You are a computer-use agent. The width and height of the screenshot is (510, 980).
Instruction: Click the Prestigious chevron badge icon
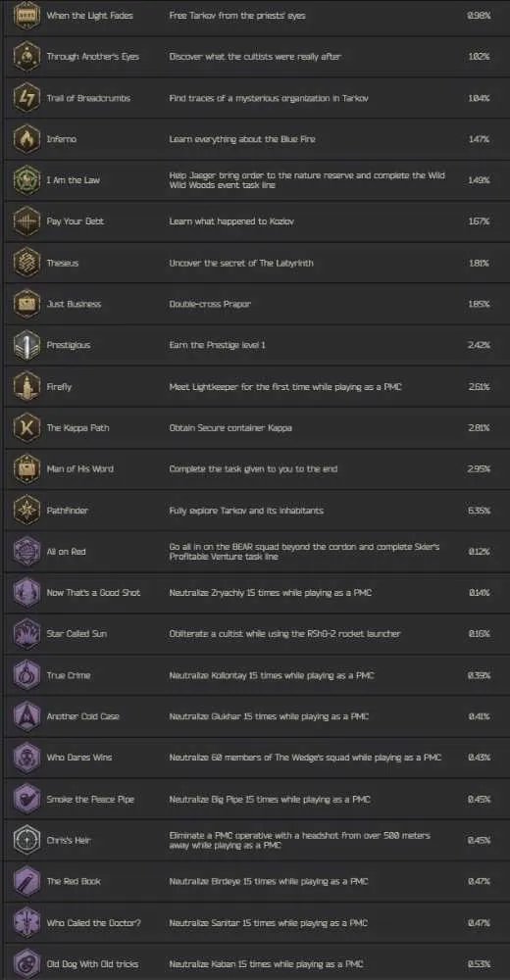click(x=26, y=345)
